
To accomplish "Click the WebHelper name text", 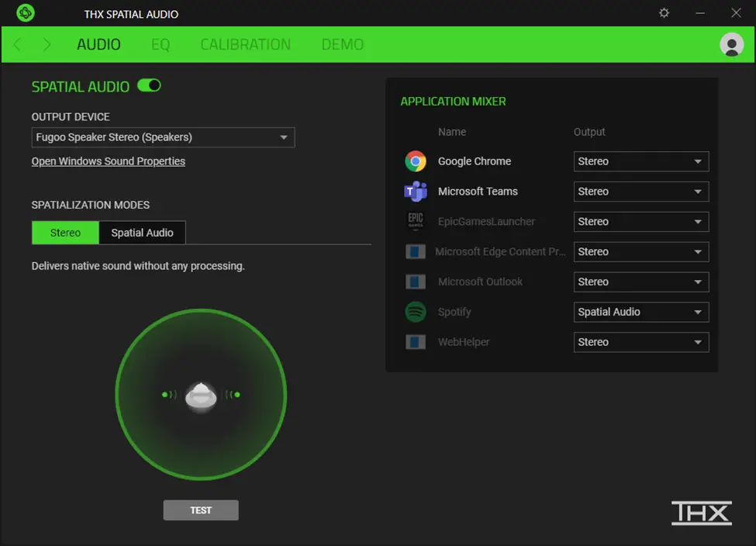I will pyautogui.click(x=464, y=342).
